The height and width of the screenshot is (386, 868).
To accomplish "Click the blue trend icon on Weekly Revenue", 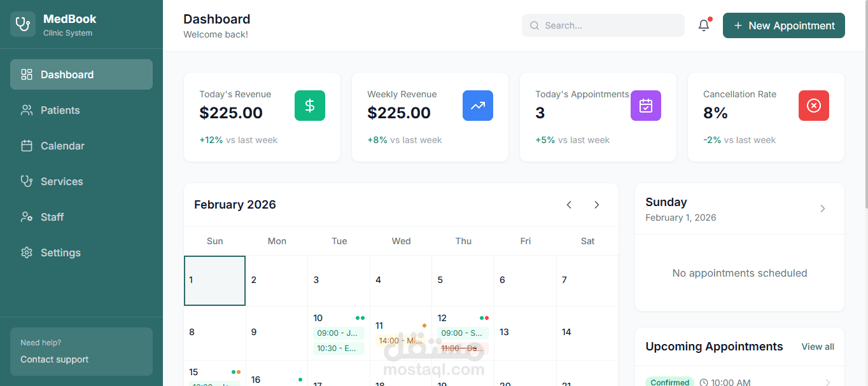I will point(478,106).
